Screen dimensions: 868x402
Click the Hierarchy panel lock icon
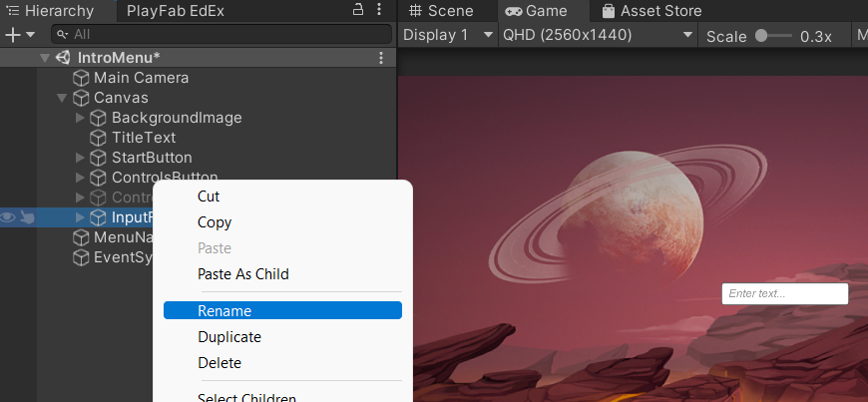pyautogui.click(x=358, y=9)
